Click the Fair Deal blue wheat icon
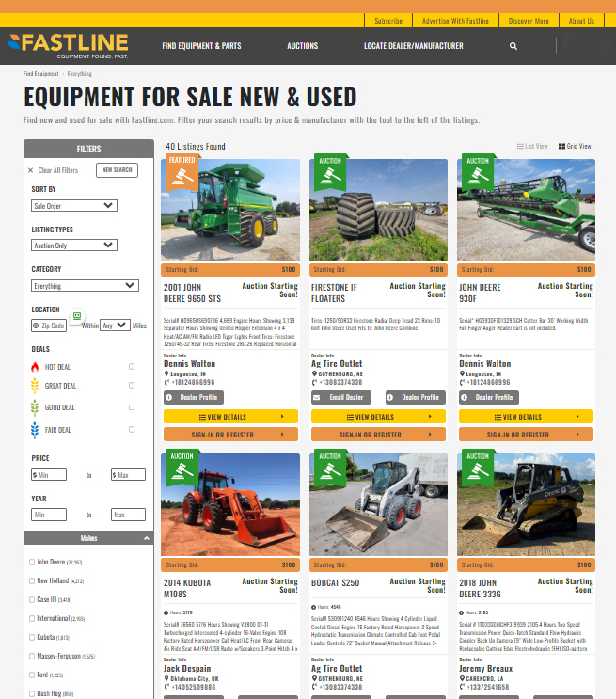 click(35, 430)
